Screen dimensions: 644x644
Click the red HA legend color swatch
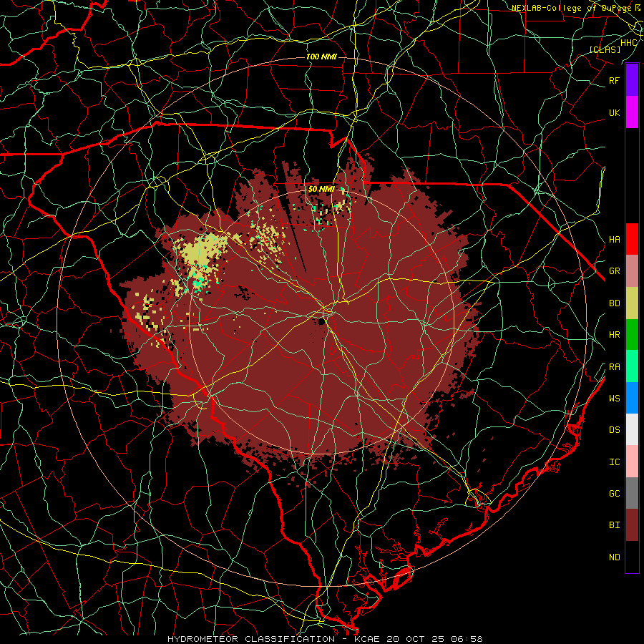[x=632, y=239]
